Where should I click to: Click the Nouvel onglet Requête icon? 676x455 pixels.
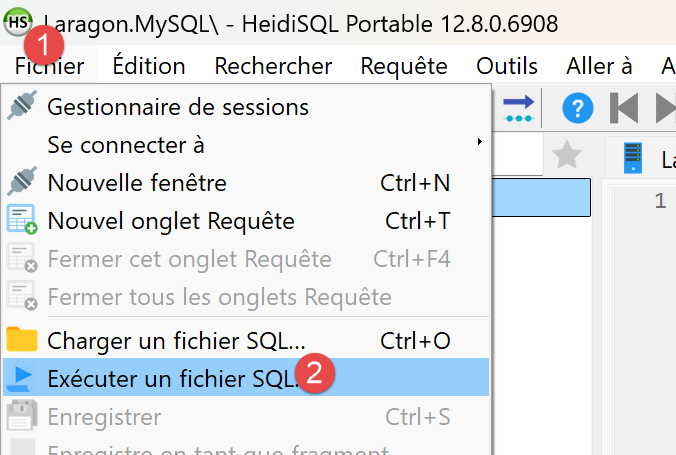(x=22, y=220)
